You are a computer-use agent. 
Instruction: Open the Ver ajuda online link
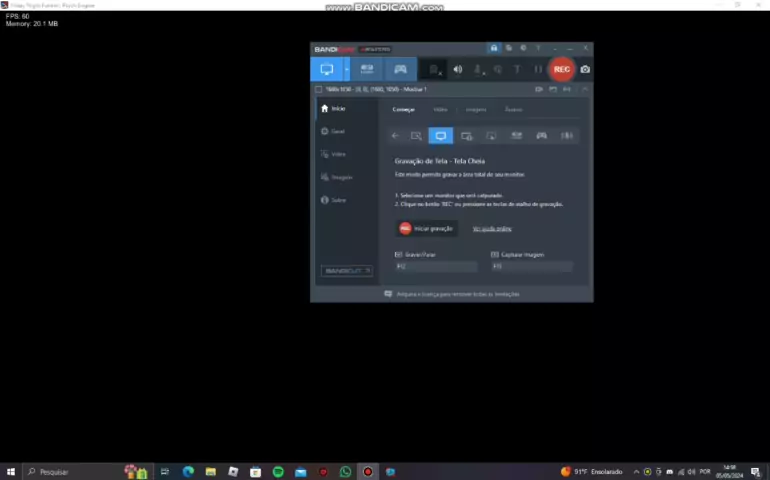492,229
